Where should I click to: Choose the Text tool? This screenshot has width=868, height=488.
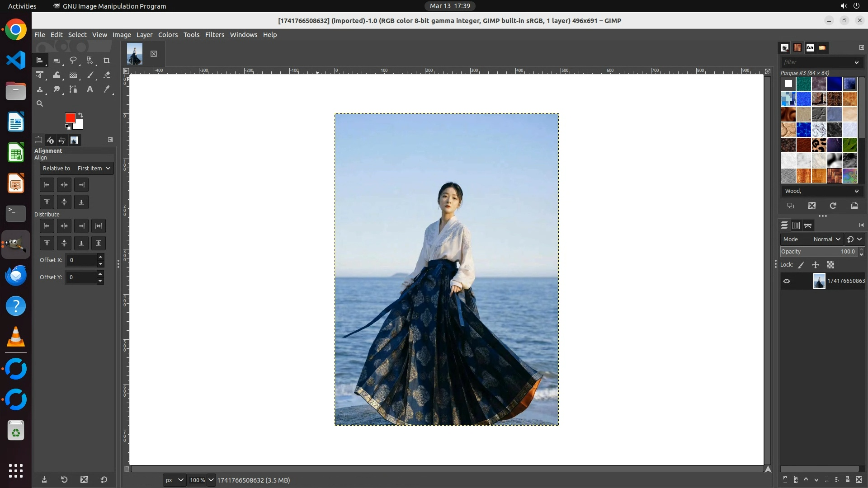tap(90, 89)
